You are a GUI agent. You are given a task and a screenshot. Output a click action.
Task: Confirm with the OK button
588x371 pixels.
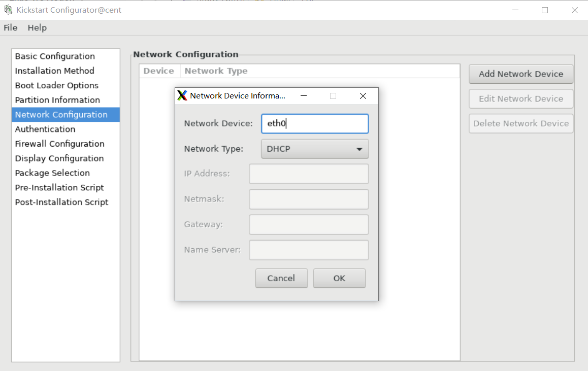point(339,278)
